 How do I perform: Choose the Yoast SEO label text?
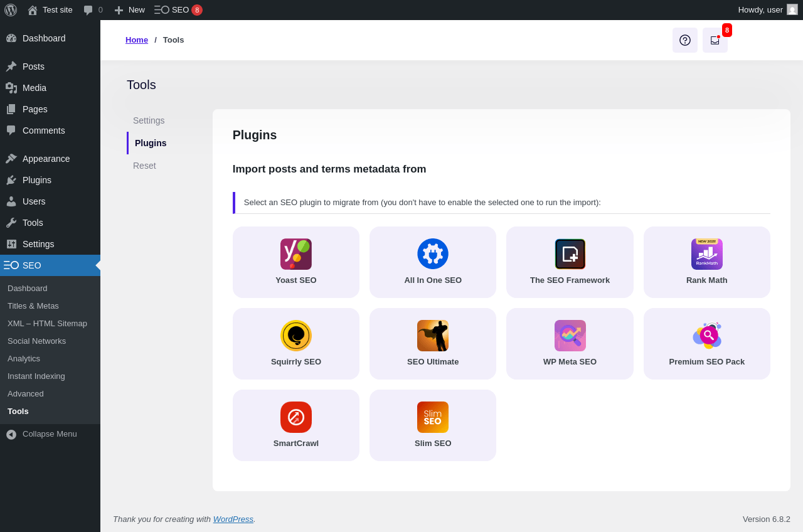296,280
